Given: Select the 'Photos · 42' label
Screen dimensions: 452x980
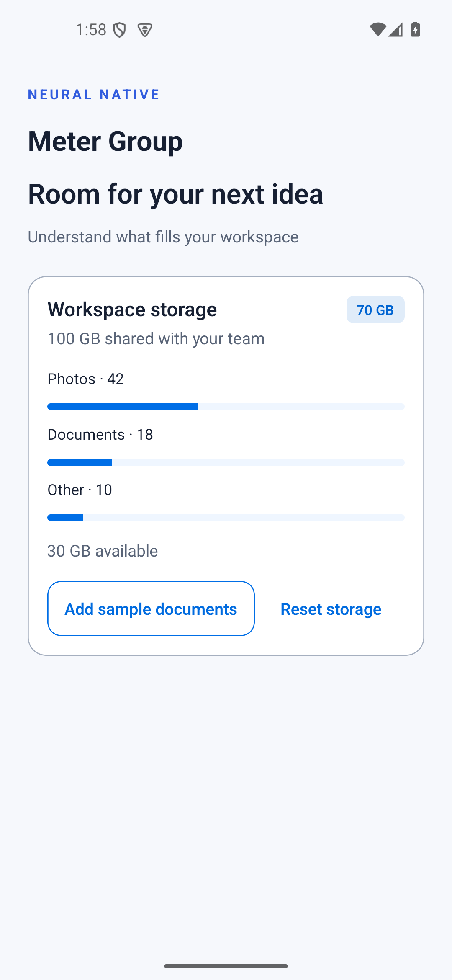Looking at the screenshot, I should (86, 379).
